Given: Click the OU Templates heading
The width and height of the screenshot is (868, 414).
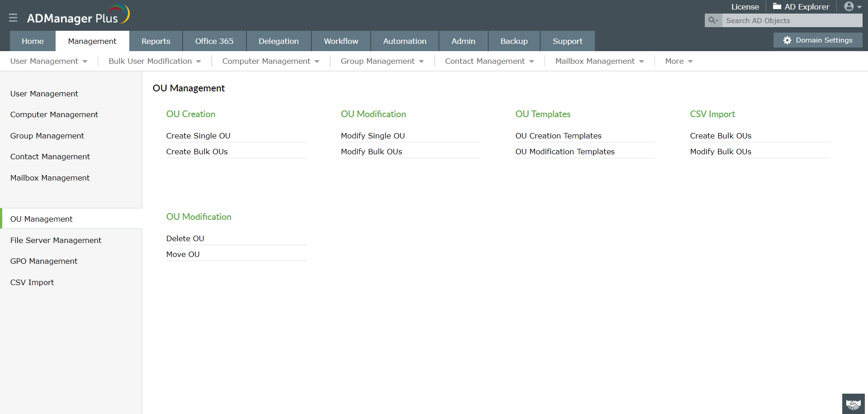Looking at the screenshot, I should (x=542, y=114).
